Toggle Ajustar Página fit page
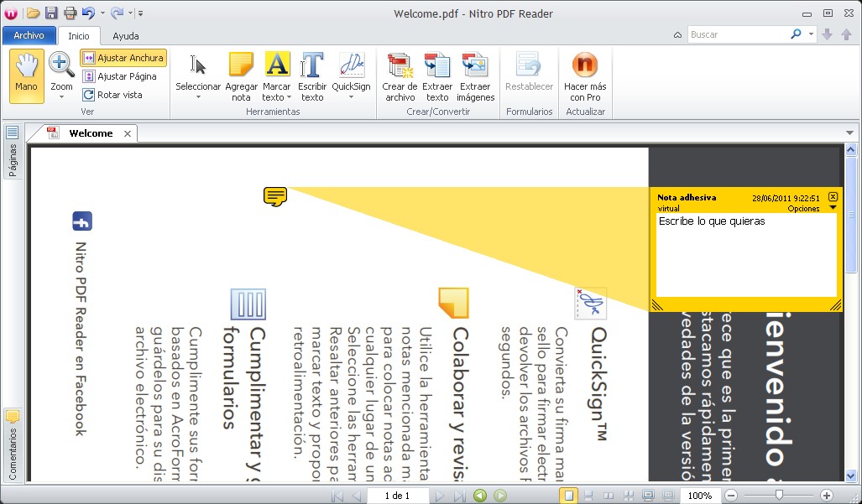 (x=120, y=76)
